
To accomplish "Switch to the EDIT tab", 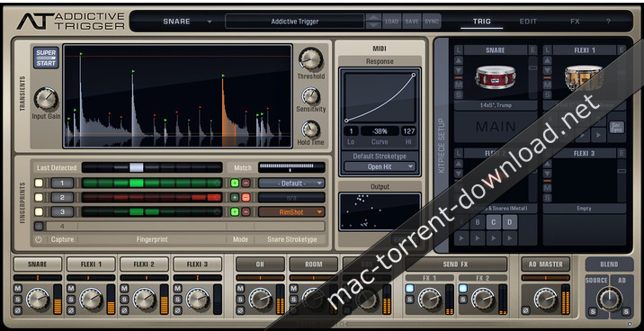I will [528, 22].
